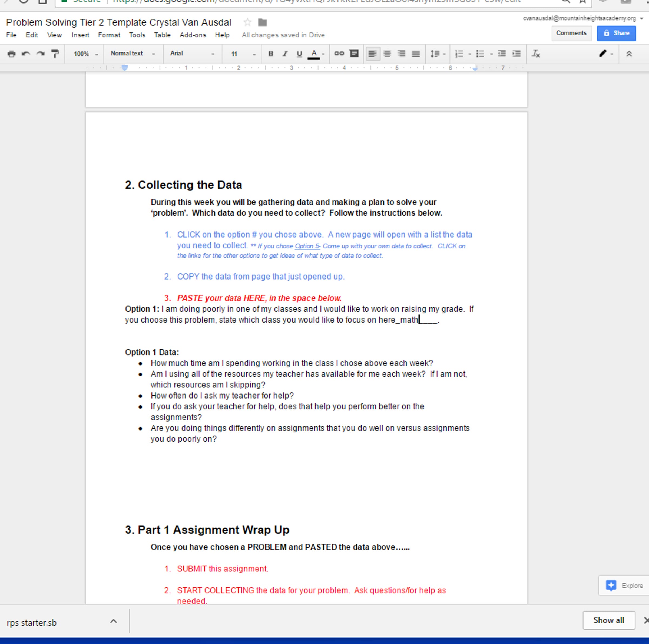Viewport: 649px width, 644px height.
Task: Toggle italic formatting
Action: point(285,54)
